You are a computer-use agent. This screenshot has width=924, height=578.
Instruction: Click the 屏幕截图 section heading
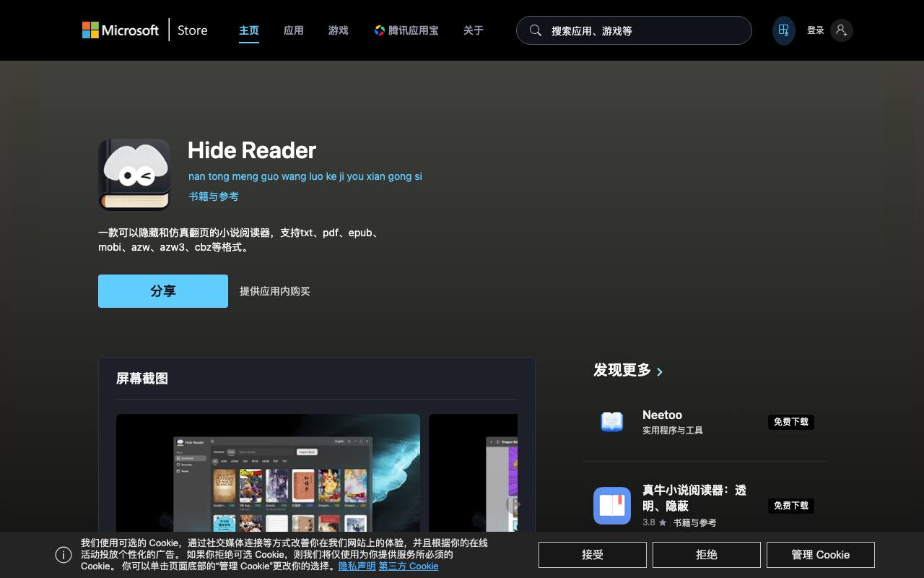[x=142, y=379]
